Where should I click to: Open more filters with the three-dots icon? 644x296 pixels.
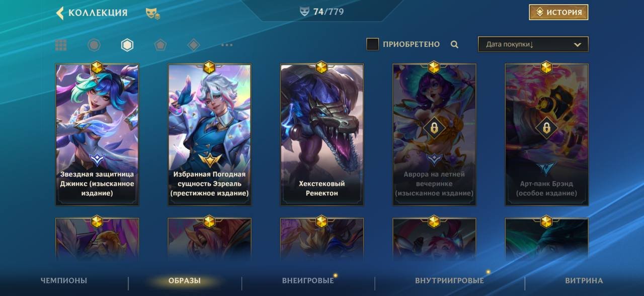[227, 45]
